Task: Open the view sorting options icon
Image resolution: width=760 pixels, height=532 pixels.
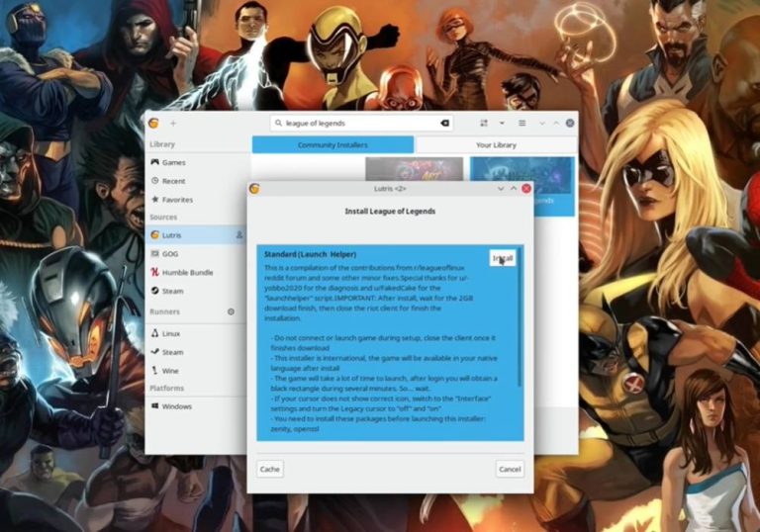Action: tap(484, 123)
